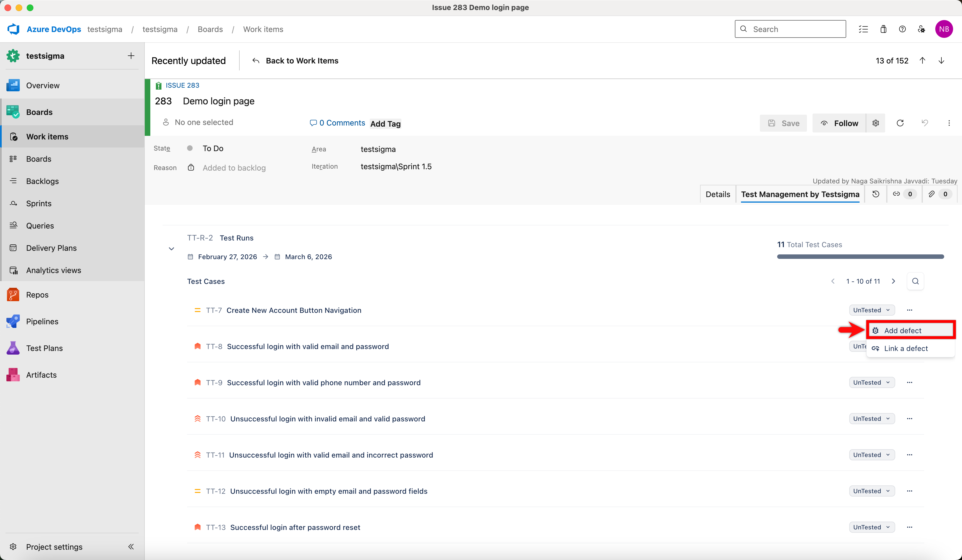Click the Search input field

(x=790, y=29)
